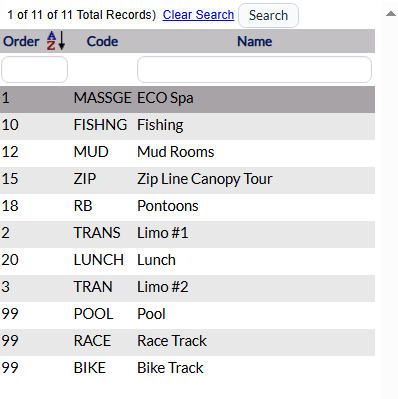
Task: Click the A-Z sort order icon
Action: click(x=56, y=41)
